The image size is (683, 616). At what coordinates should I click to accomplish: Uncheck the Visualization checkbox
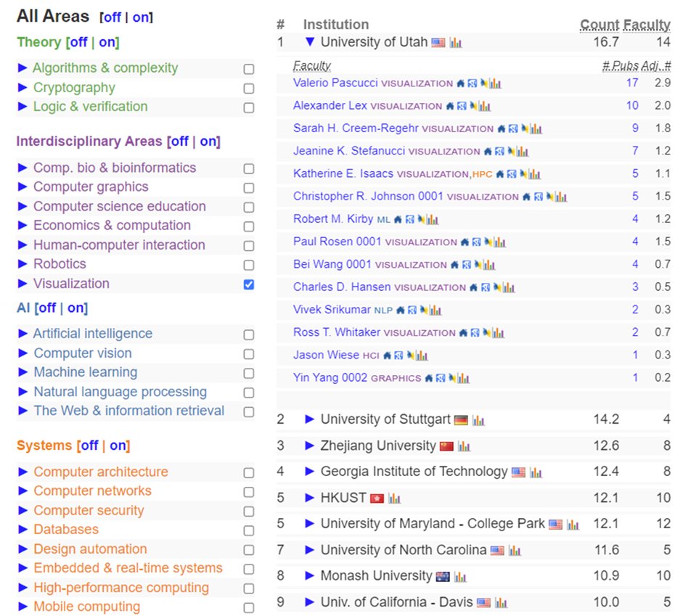249,284
